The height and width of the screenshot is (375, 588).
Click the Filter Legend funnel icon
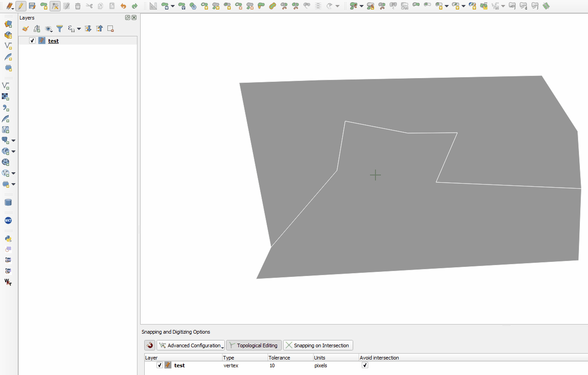coord(59,29)
